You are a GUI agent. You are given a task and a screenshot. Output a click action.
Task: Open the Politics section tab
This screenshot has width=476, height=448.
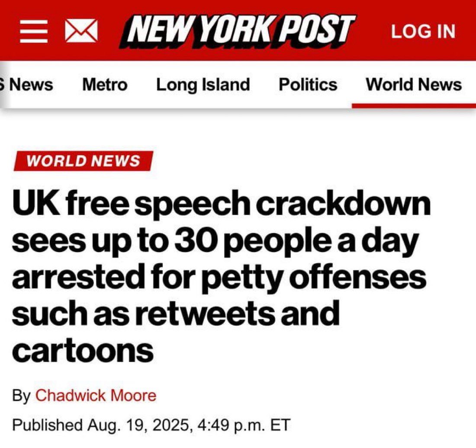tap(308, 84)
